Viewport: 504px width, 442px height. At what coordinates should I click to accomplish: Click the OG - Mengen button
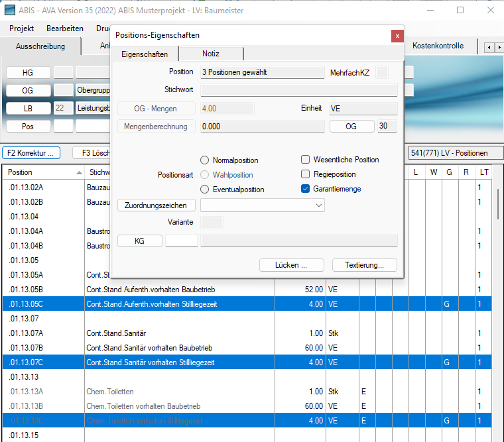(x=156, y=109)
